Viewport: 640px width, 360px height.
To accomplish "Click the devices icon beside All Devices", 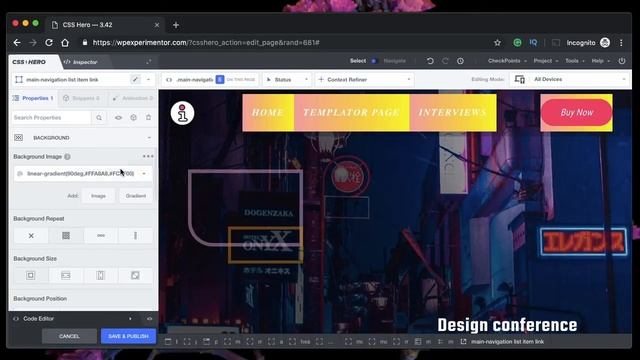I will point(520,80).
